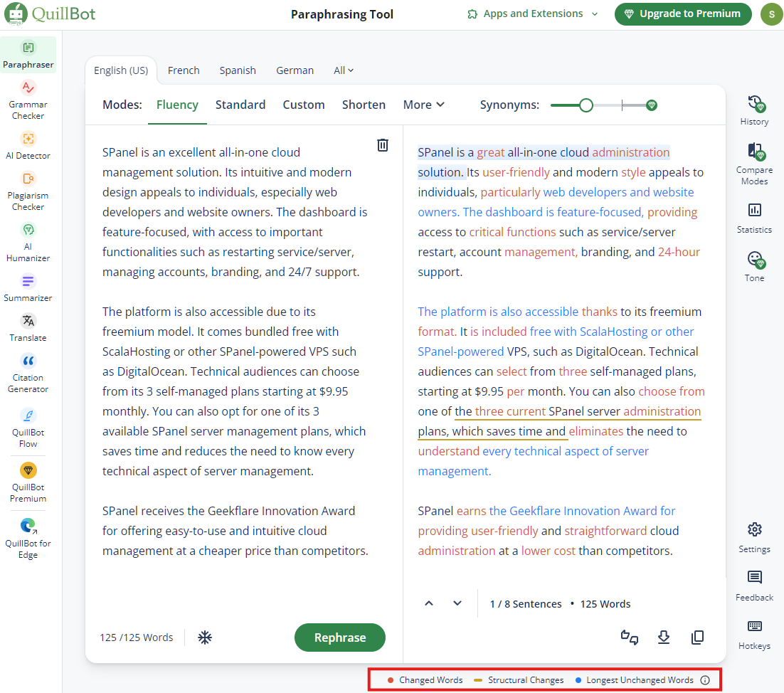
Task: Open Compare Modes panel
Action: (x=755, y=164)
